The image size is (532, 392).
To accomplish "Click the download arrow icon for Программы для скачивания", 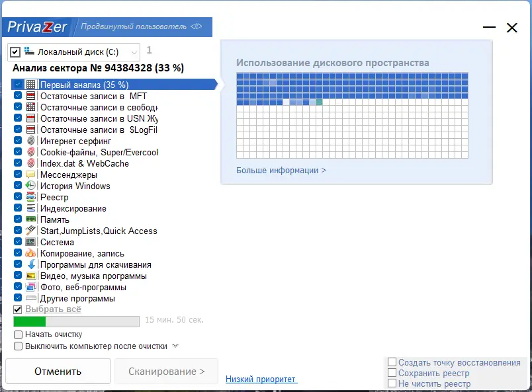I will (x=31, y=264).
